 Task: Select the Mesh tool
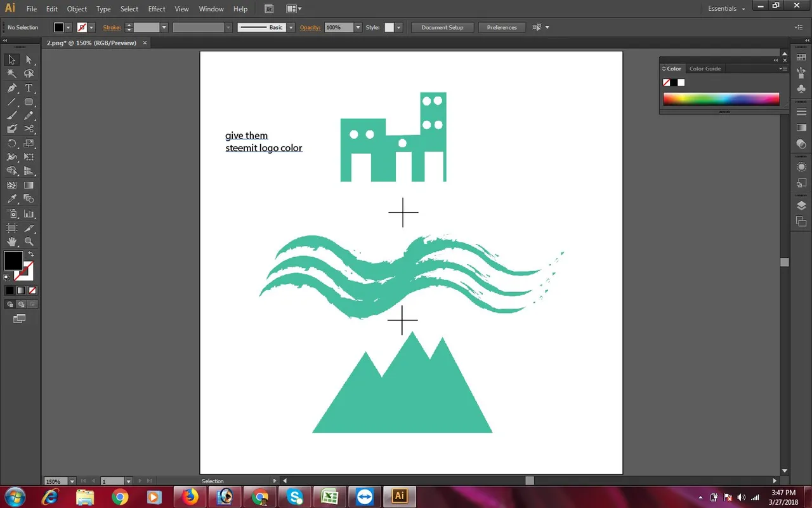[11, 185]
